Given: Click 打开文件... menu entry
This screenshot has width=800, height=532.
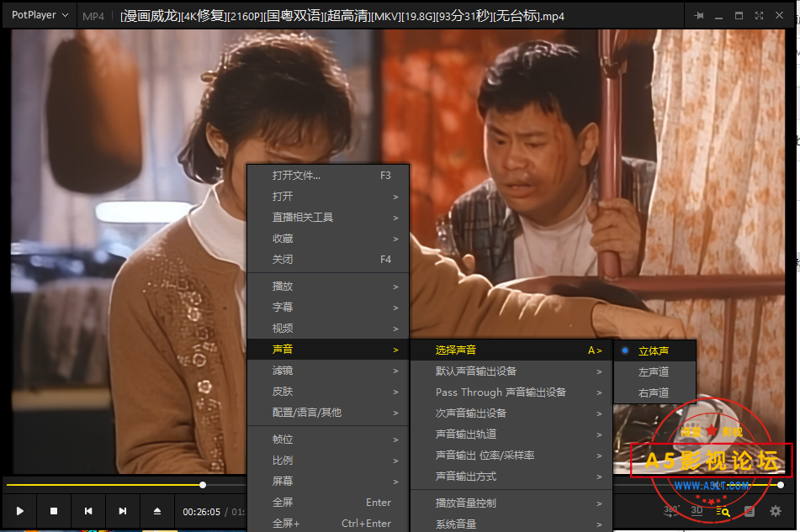Looking at the screenshot, I should pyautogui.click(x=328, y=176).
